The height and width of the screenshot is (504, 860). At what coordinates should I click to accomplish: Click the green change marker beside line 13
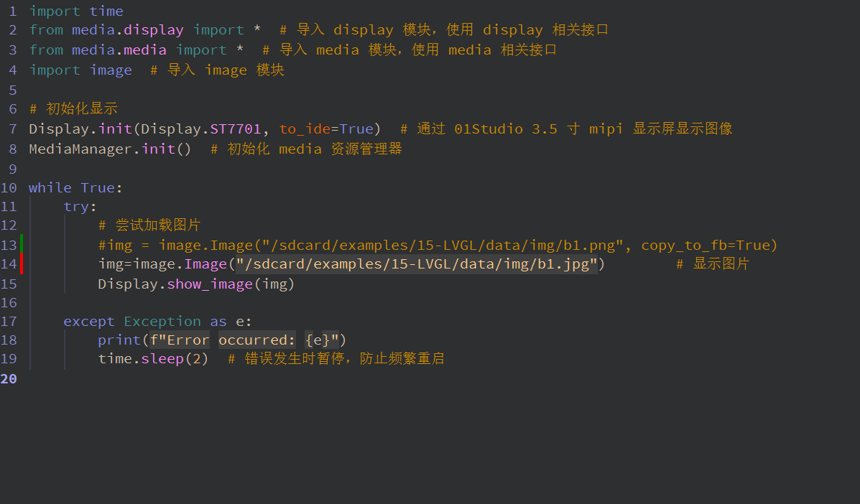click(22, 244)
